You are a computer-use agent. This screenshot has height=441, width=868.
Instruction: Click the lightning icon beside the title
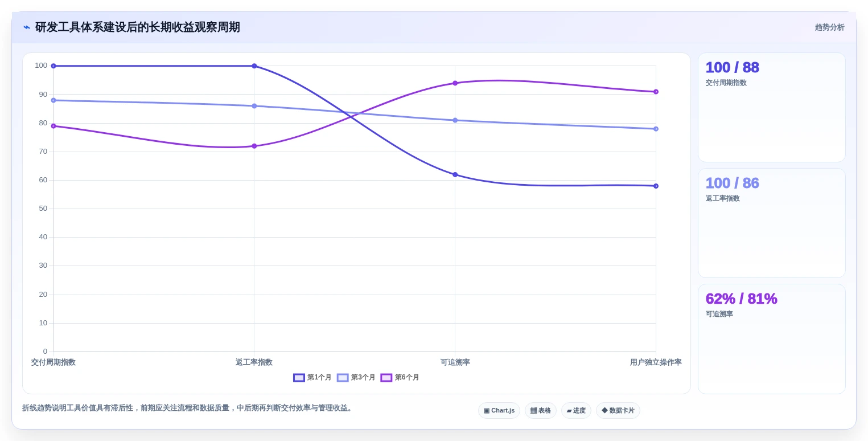[x=27, y=27]
